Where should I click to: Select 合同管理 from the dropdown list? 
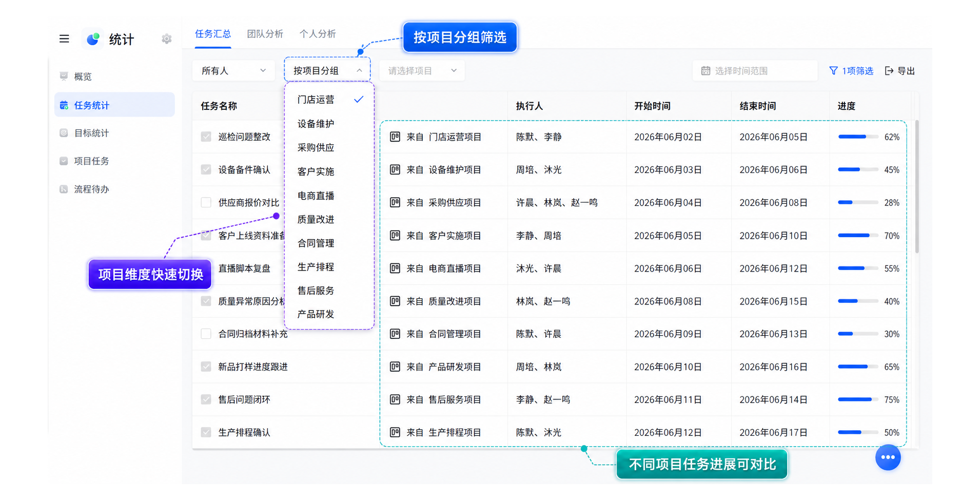click(329, 243)
